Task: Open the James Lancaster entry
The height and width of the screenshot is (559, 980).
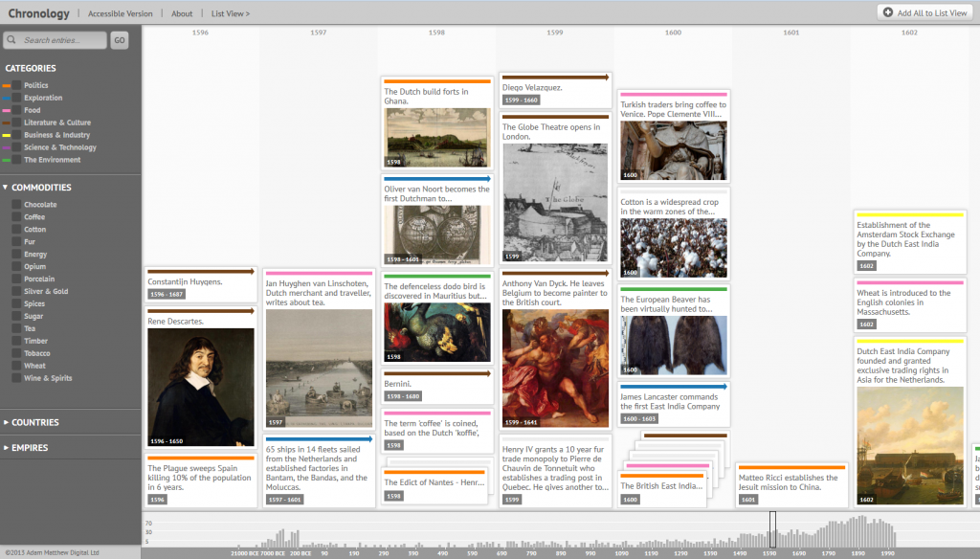Action: coord(674,405)
